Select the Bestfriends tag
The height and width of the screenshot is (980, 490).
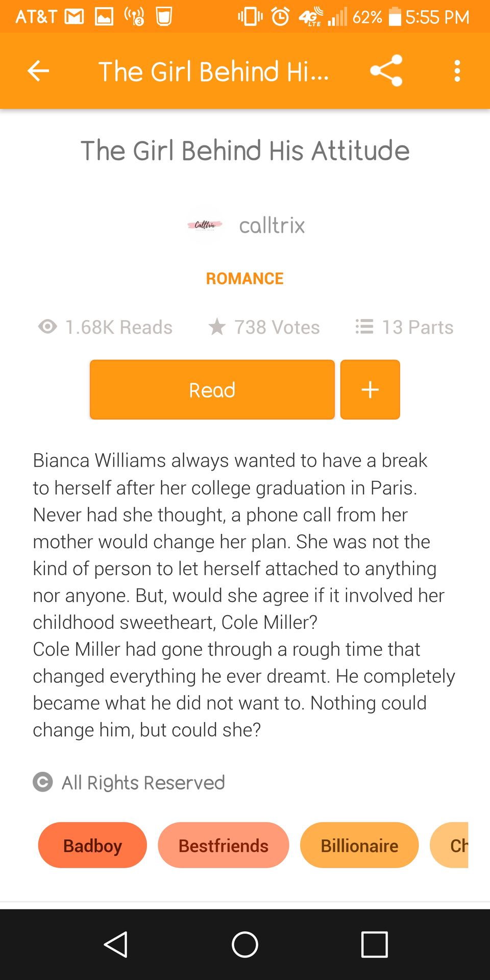pyautogui.click(x=224, y=845)
